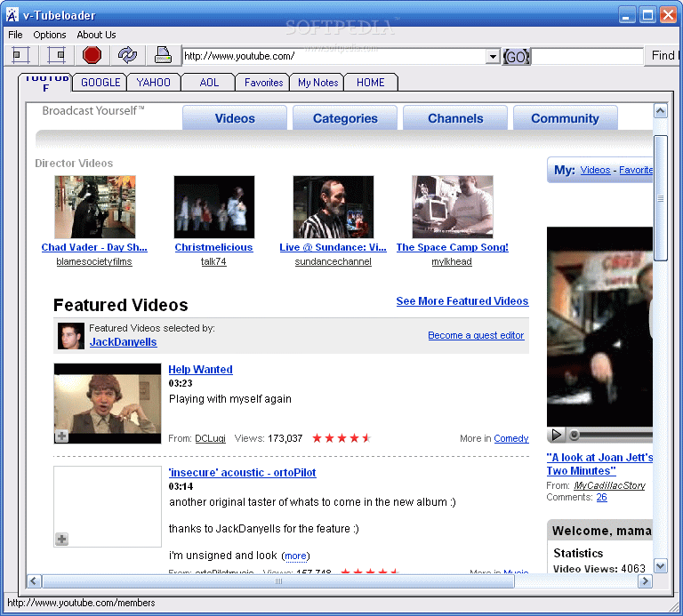Image resolution: width=683 pixels, height=616 pixels.
Task: Click the Help Wanted star rating
Action: coord(341,438)
